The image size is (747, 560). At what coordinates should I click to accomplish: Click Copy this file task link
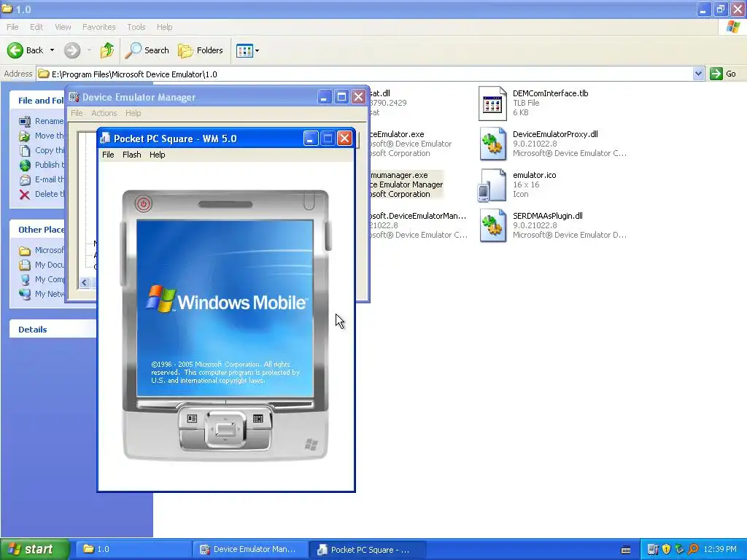pyautogui.click(x=49, y=150)
